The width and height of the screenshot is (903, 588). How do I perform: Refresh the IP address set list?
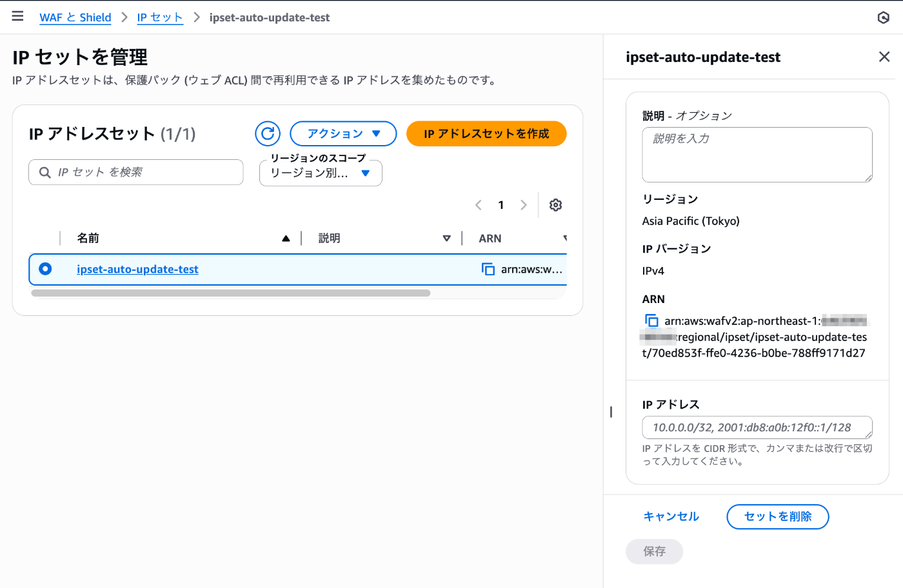click(x=268, y=133)
